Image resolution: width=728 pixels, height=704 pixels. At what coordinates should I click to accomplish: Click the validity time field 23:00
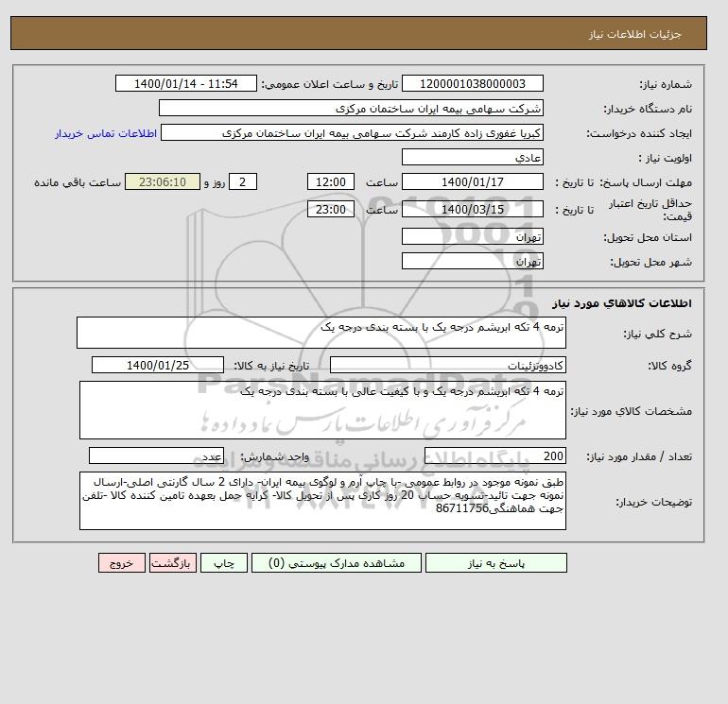[331, 209]
